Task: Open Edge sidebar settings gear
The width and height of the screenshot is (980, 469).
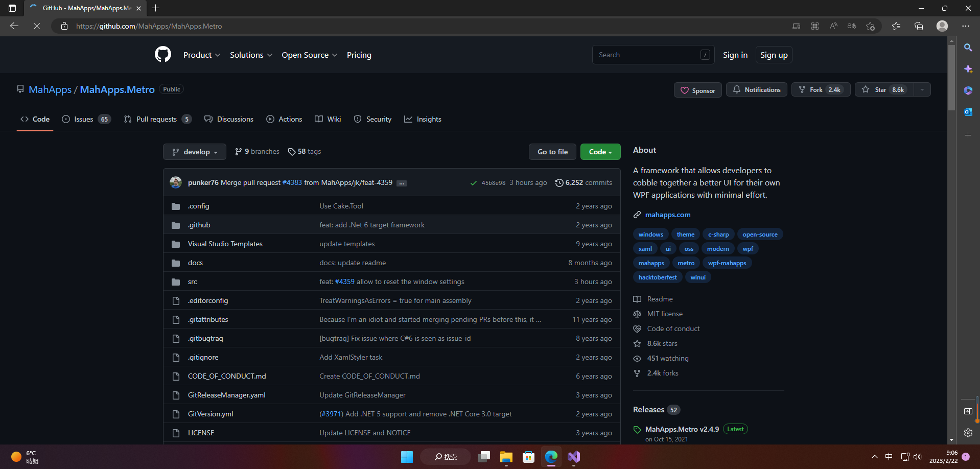Action: tap(968, 433)
